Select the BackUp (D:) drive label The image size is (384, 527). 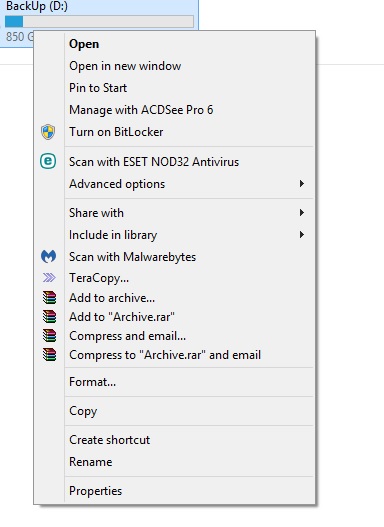[x=37, y=6]
